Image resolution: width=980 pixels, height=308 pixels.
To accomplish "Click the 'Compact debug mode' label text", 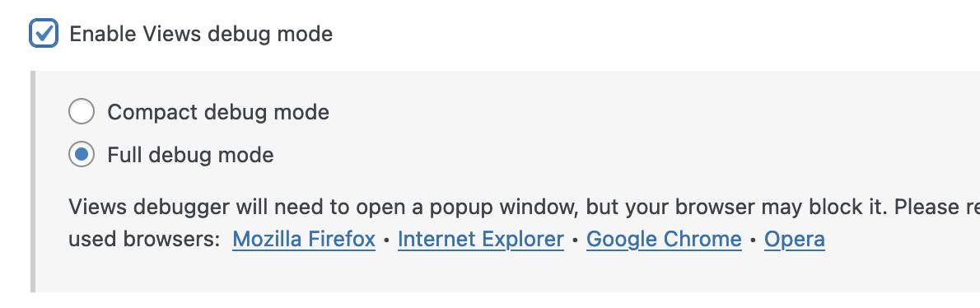I will pyautogui.click(x=218, y=113).
